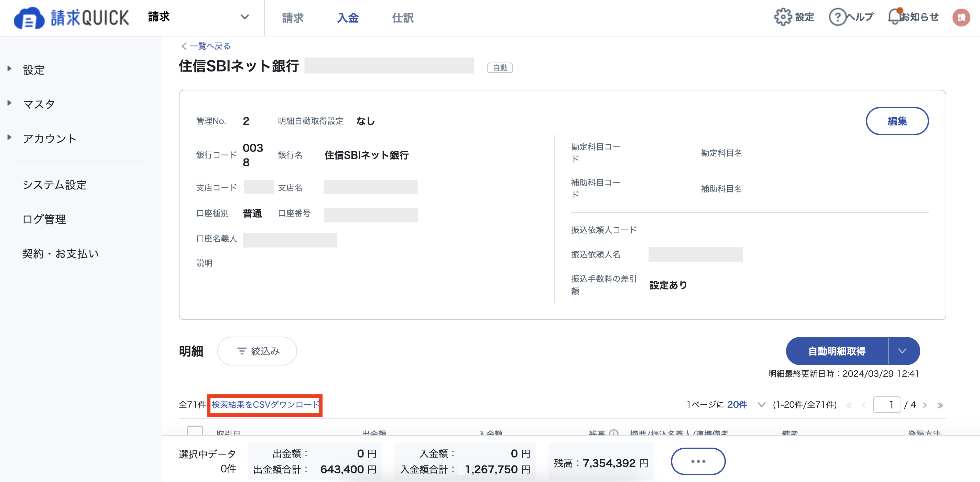Open the 設定 gear icon in header
The height and width of the screenshot is (482, 980).
[x=783, y=17]
